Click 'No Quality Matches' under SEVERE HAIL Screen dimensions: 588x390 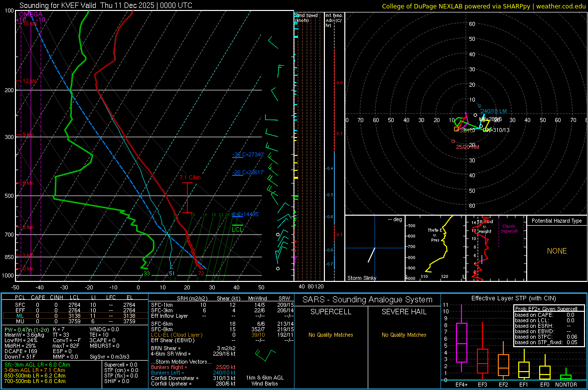point(404,335)
